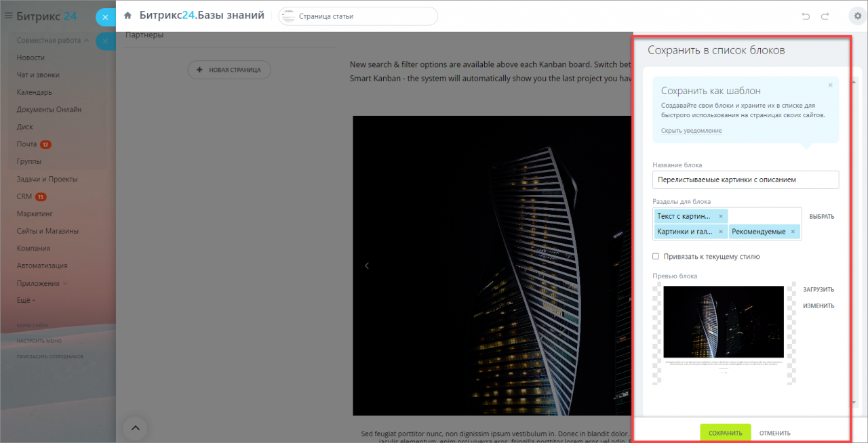Click the 'Сохранить' green button
The width and height of the screenshot is (868, 443).
726,433
